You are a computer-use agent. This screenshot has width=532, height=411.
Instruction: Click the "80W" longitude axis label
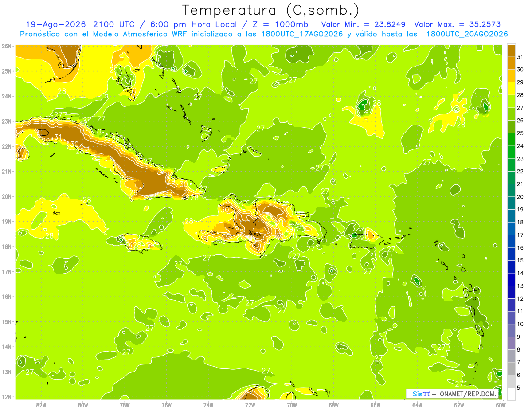point(82,404)
